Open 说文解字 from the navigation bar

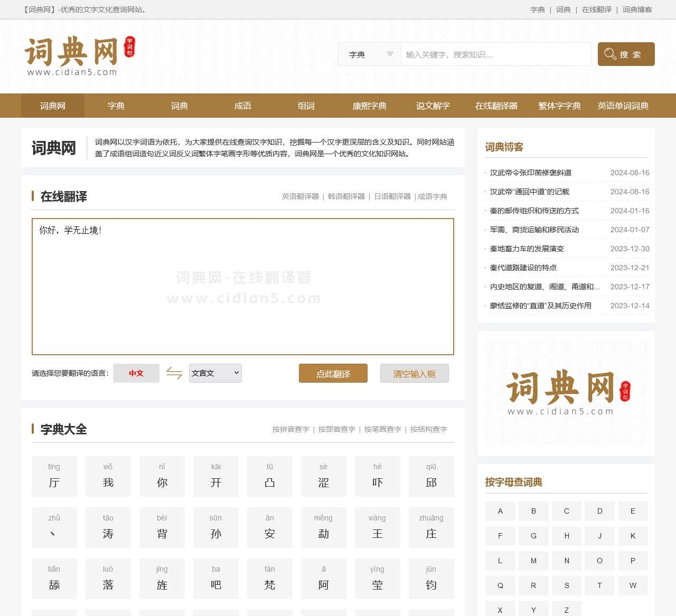pyautogui.click(x=433, y=106)
